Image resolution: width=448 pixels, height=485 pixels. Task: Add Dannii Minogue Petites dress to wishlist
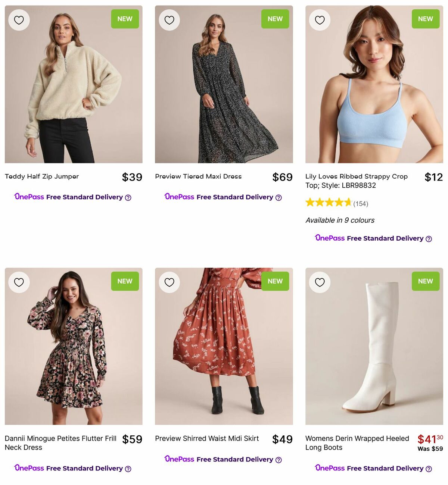[x=19, y=282]
